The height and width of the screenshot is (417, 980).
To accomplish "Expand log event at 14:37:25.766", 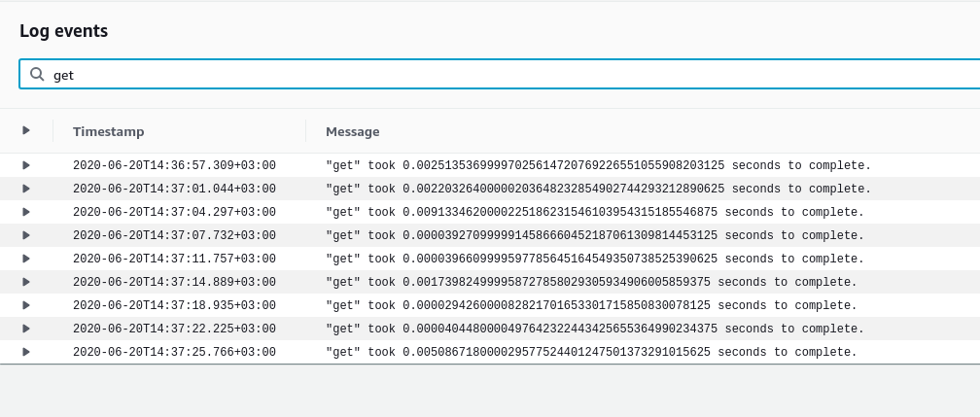I will 26,352.
